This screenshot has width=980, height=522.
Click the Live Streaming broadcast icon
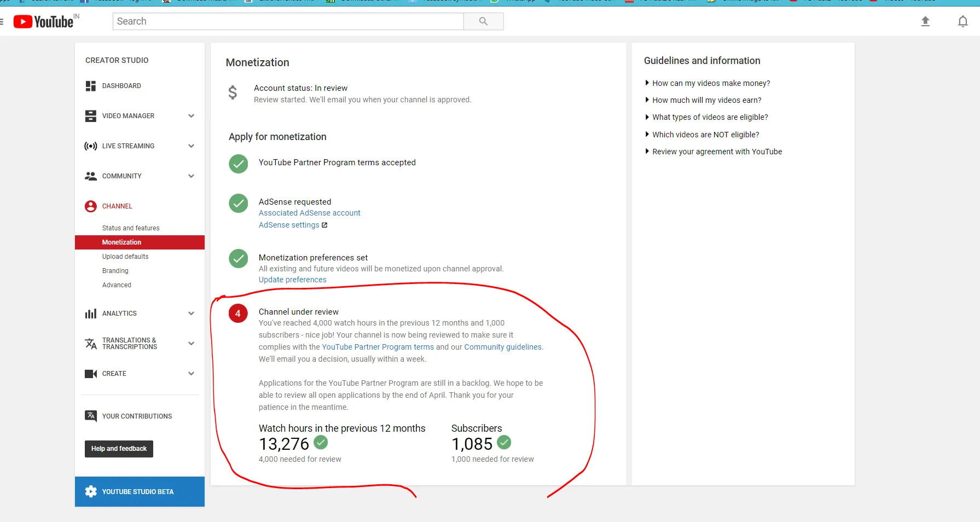(x=91, y=146)
